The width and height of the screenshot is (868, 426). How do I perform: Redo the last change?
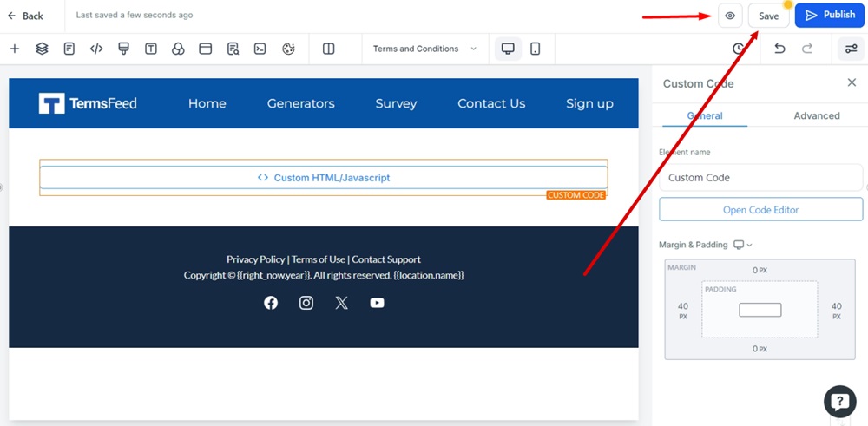807,49
